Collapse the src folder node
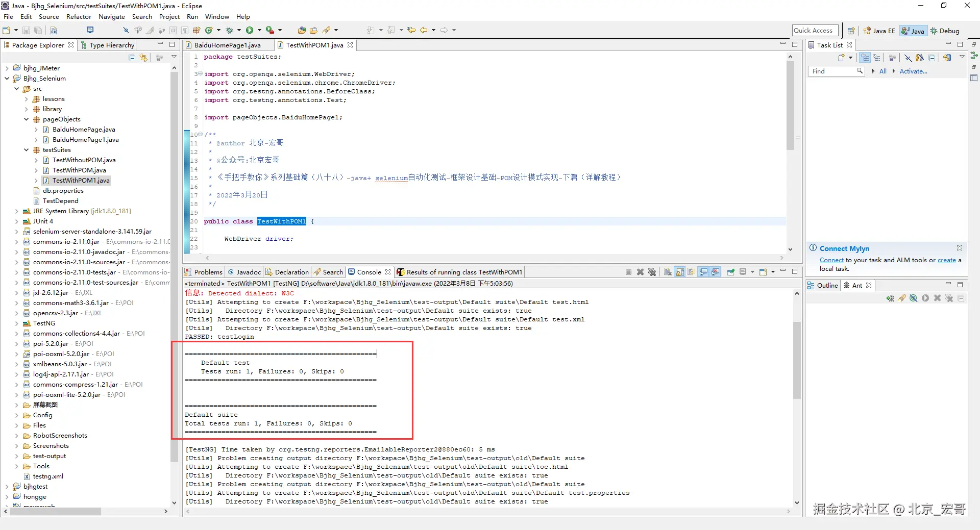Viewport: 980px width, 530px height. (x=17, y=89)
